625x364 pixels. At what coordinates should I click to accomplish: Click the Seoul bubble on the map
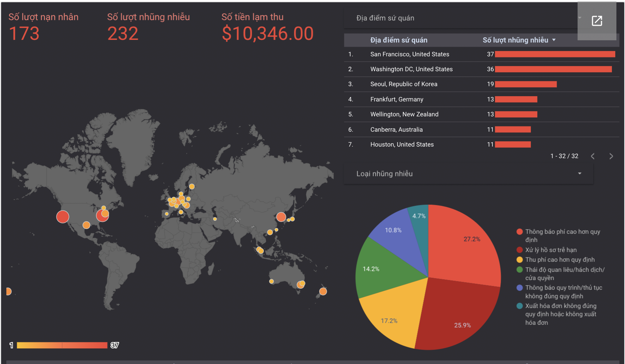point(281,217)
